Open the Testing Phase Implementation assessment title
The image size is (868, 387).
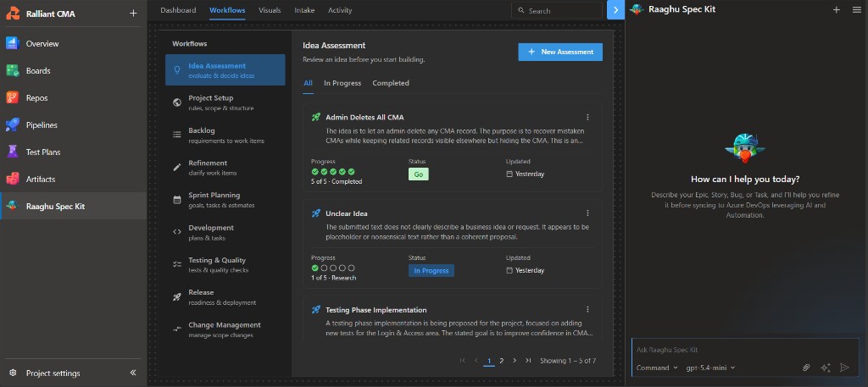(x=376, y=310)
